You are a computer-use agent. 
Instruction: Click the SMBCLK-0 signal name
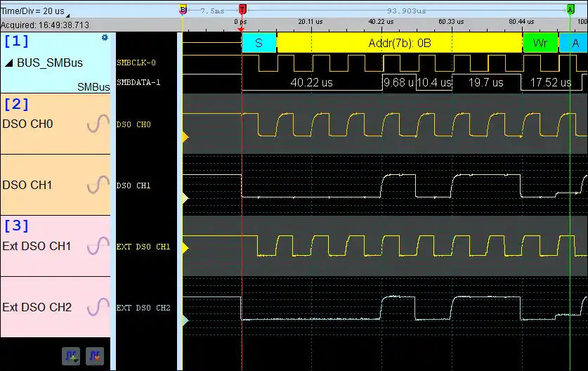tap(136, 63)
